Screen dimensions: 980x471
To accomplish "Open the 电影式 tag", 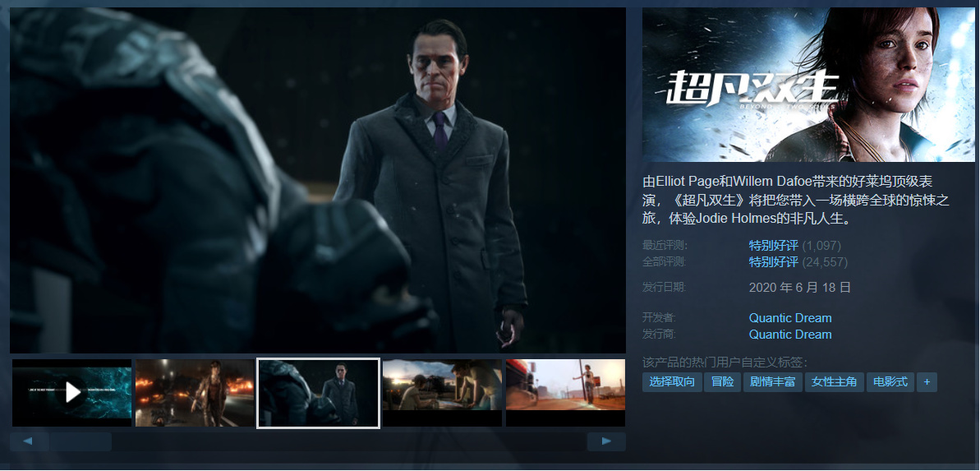I will click(890, 381).
